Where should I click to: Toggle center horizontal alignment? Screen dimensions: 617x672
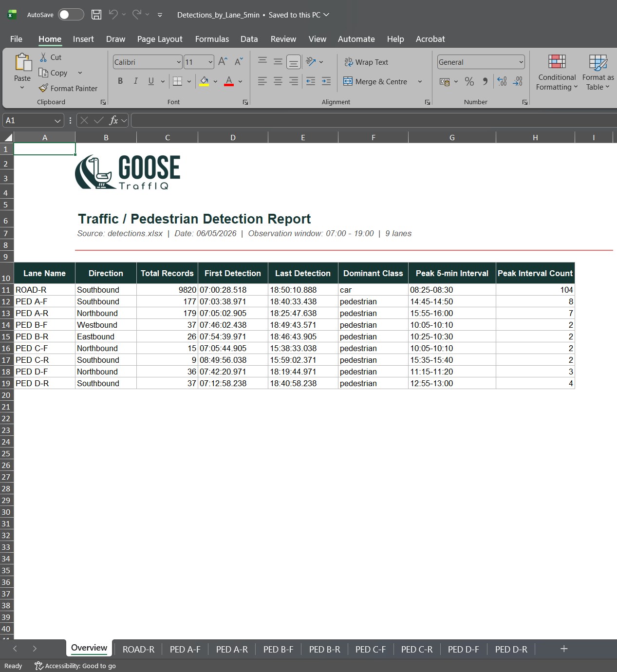pyautogui.click(x=278, y=81)
